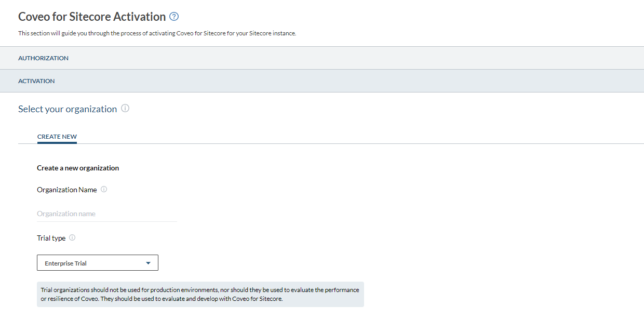The width and height of the screenshot is (644, 318).
Task: Click the Trial type label
Action: (x=51, y=238)
